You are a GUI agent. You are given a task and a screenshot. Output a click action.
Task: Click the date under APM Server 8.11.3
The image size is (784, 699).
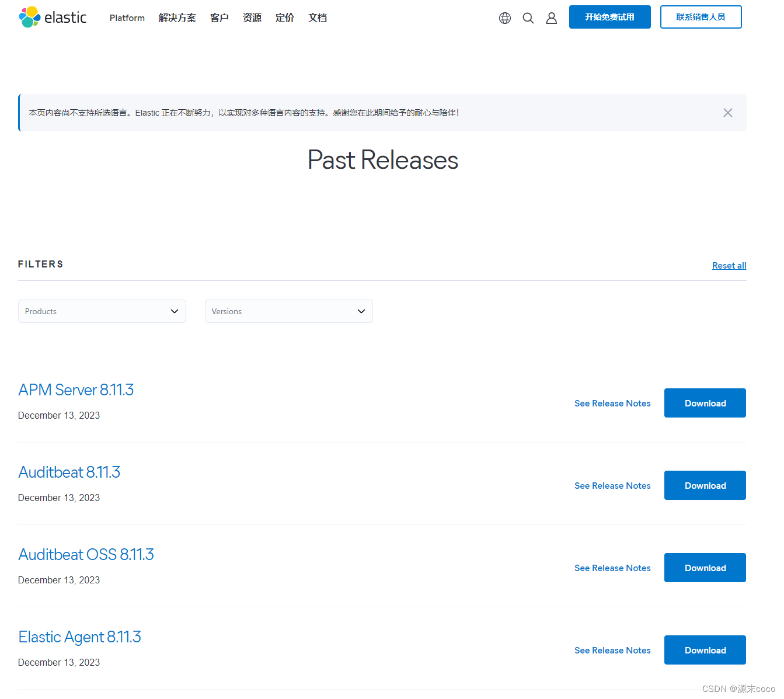59,415
